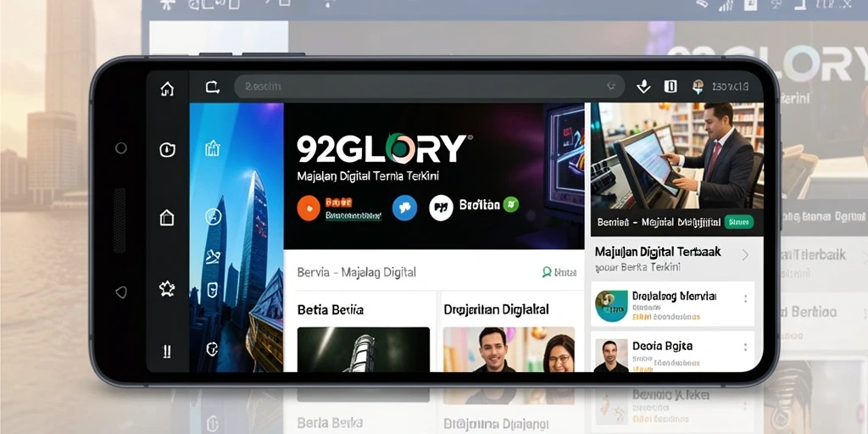Open the profile avatar icon in top bar
Image resolution: width=868 pixels, height=434 pixels.
point(698,86)
